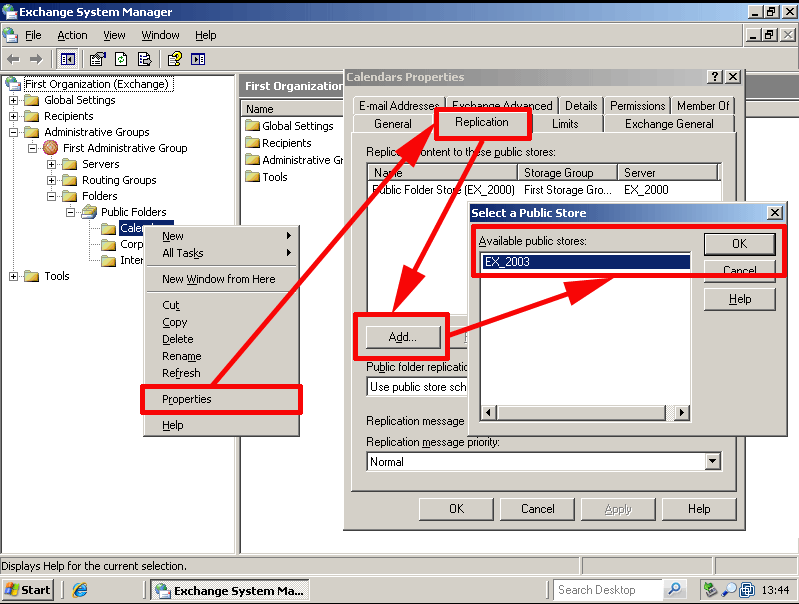
Task: Open the View menu in the menu bar
Action: coord(114,35)
